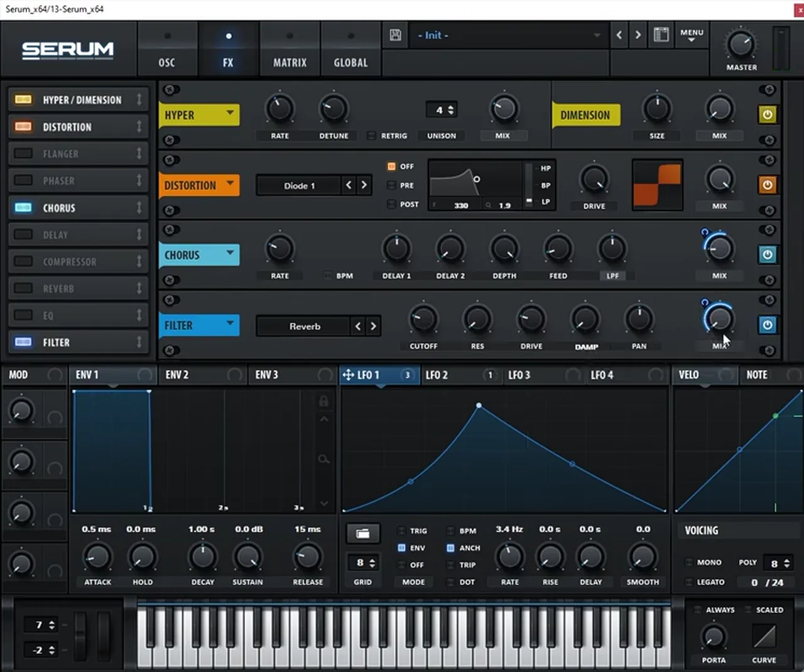
Task: Click the reorder handle on the Filter row
Action: [x=139, y=342]
